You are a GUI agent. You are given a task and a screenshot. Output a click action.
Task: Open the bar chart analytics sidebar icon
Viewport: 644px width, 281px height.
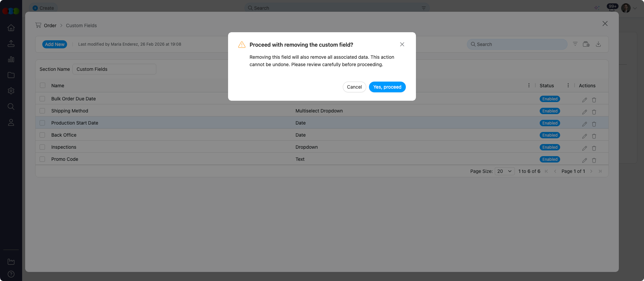11,59
